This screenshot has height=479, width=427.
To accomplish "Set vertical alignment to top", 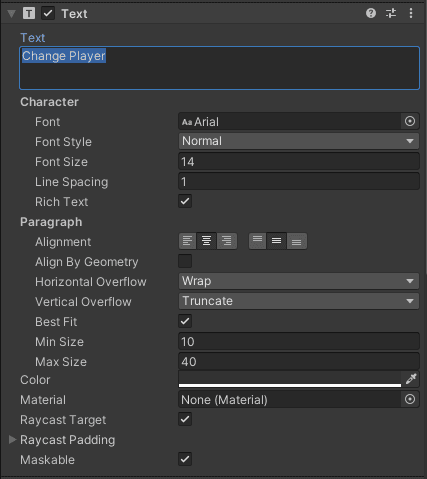I will [x=257, y=241].
